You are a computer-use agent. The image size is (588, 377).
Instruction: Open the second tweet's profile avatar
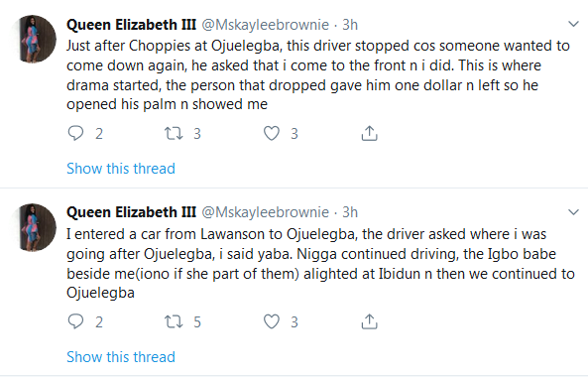[x=33, y=227]
